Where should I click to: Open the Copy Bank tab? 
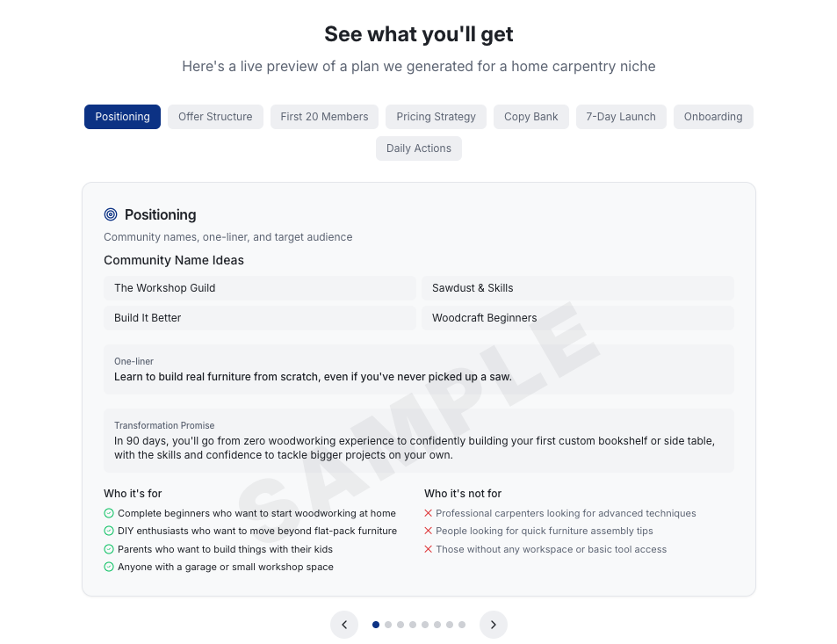pyautogui.click(x=531, y=117)
